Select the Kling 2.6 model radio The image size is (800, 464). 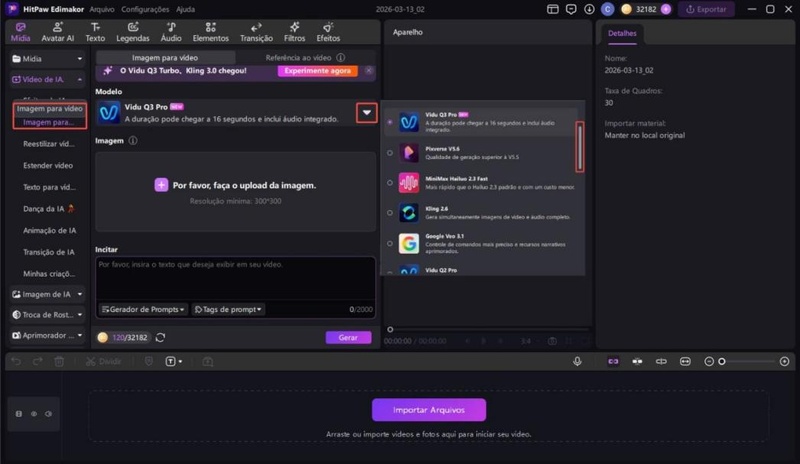point(390,213)
